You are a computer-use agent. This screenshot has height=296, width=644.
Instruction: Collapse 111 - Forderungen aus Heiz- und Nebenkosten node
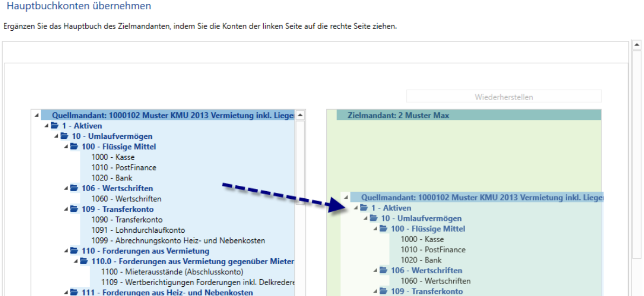pos(66,292)
